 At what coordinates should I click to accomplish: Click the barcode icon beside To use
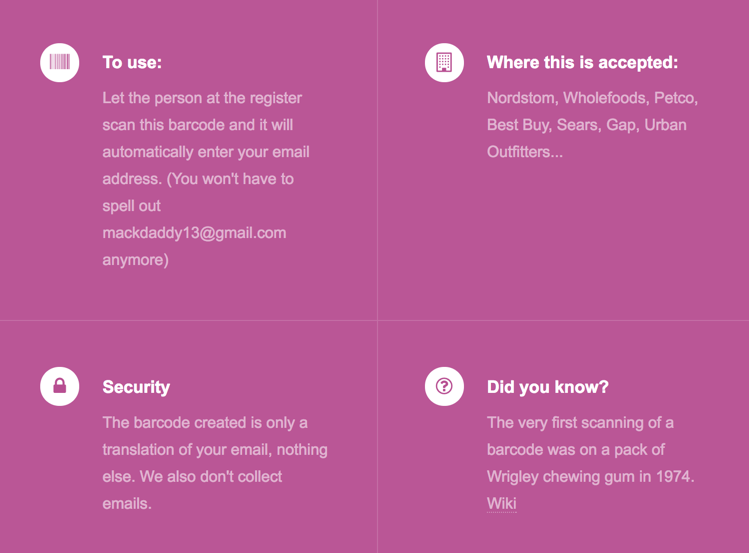click(x=60, y=63)
